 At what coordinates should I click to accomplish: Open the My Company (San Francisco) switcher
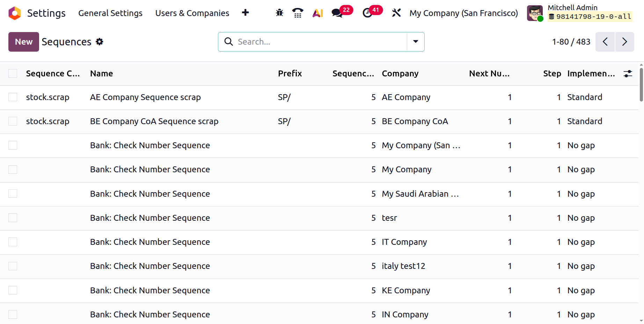pyautogui.click(x=463, y=13)
